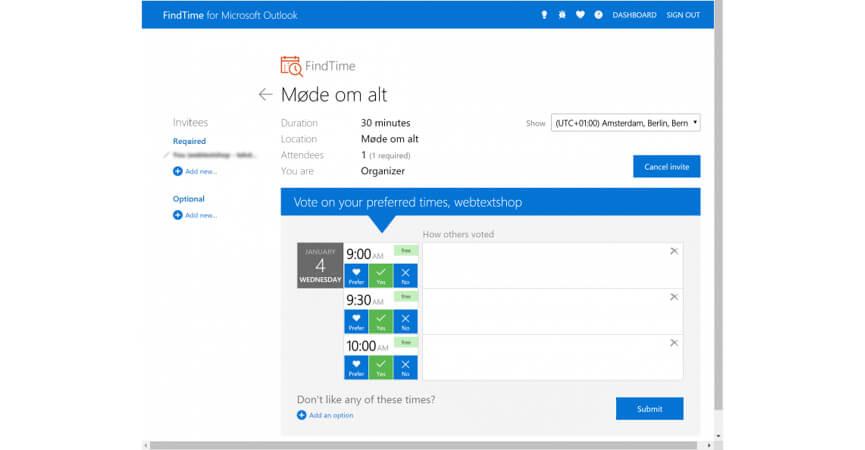The height and width of the screenshot is (450, 865).
Task: Click the FindTime calendar logo
Action: pos(291,67)
